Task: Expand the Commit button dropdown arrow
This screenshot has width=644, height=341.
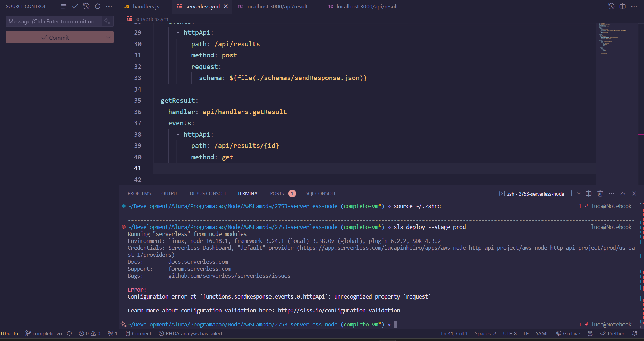Action: point(108,38)
